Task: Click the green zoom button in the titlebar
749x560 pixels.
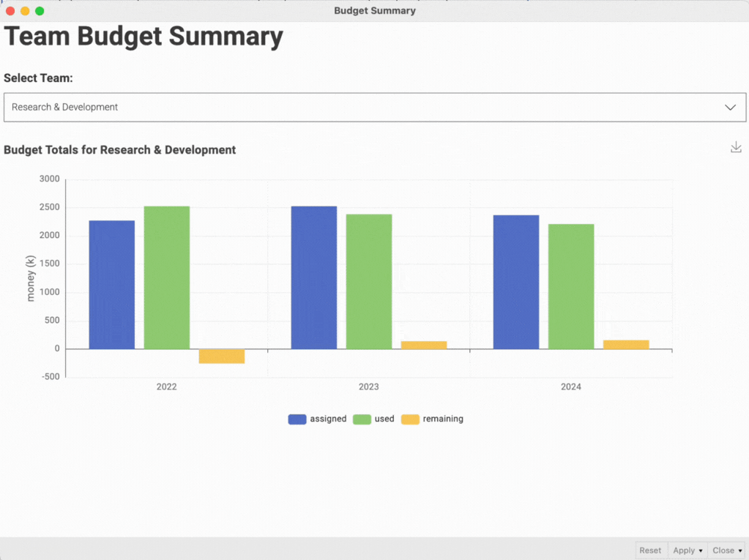Action: coord(39,11)
